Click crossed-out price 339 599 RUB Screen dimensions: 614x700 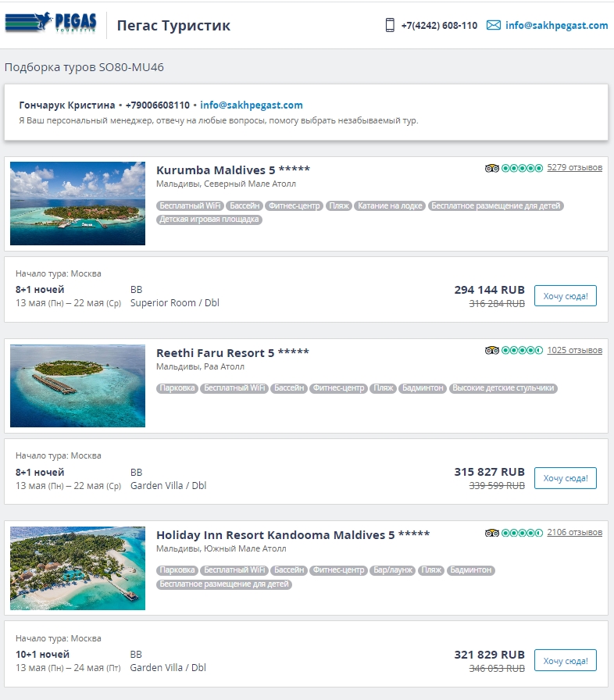click(x=497, y=486)
